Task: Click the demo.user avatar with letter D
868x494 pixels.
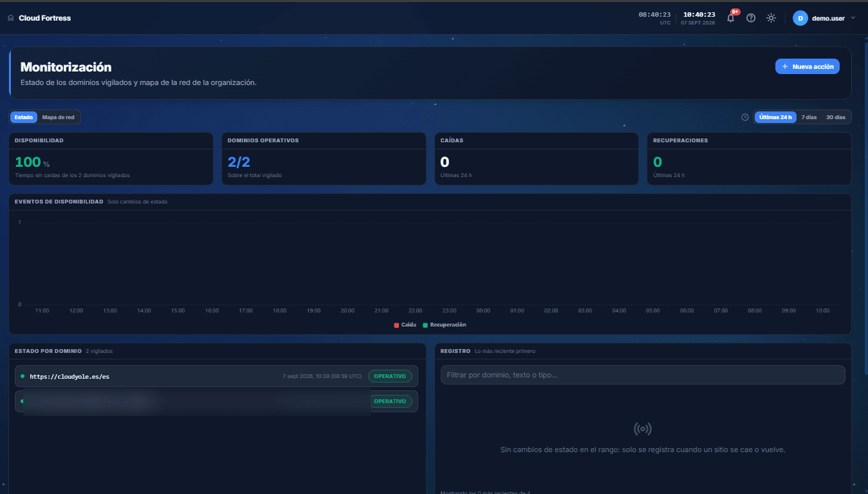Action: (x=800, y=18)
